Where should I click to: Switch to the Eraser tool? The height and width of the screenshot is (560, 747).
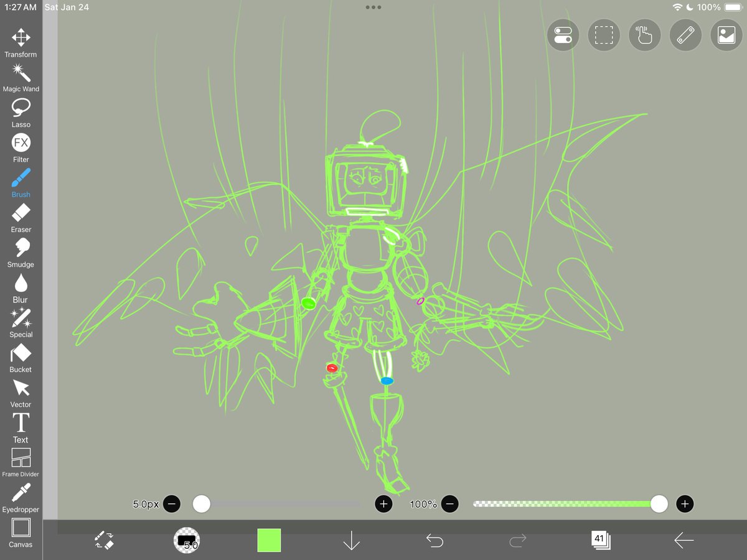pyautogui.click(x=21, y=217)
